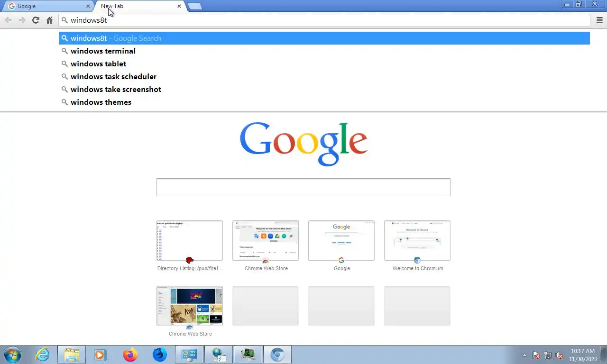Open the Task Manager taskbar icon
The width and height of the screenshot is (607, 364).
coord(248,355)
